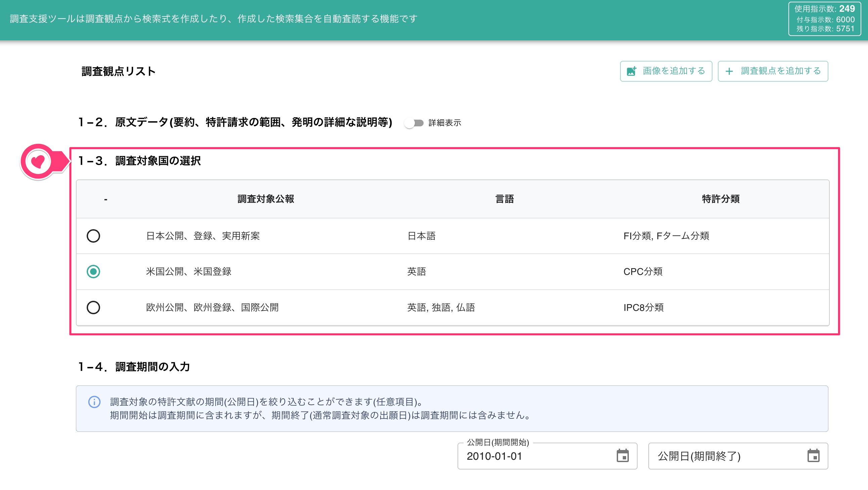Click the 使用指示数 counter box
The width and height of the screenshot is (868, 490).
[824, 19]
